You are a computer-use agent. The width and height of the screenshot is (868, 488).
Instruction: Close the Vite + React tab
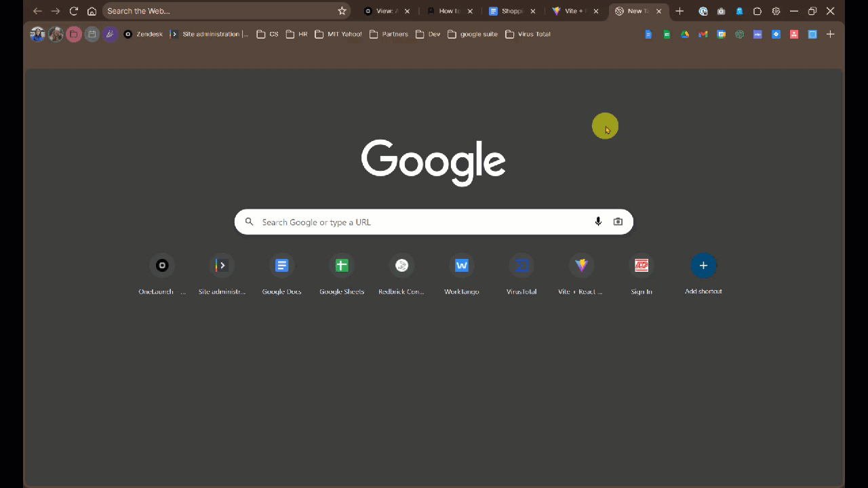tap(596, 11)
